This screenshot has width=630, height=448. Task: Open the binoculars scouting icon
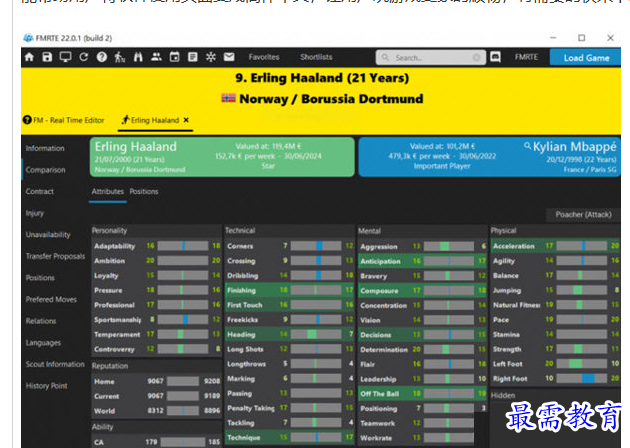pos(138,57)
